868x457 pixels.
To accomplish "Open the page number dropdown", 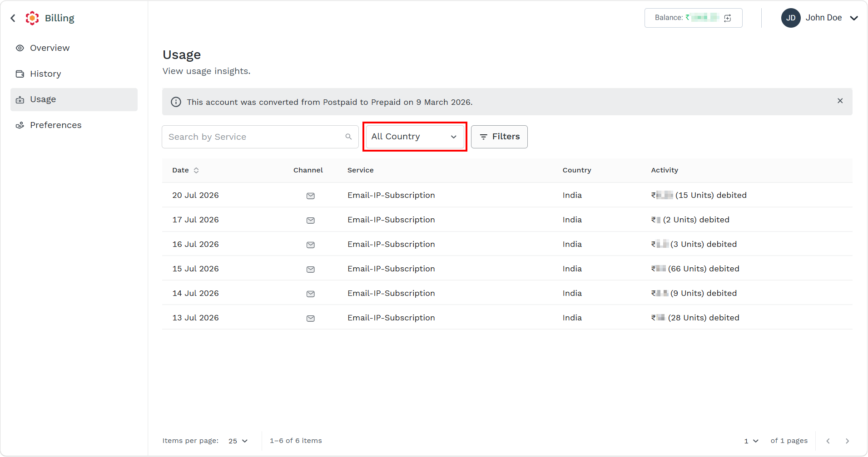I will tap(751, 441).
